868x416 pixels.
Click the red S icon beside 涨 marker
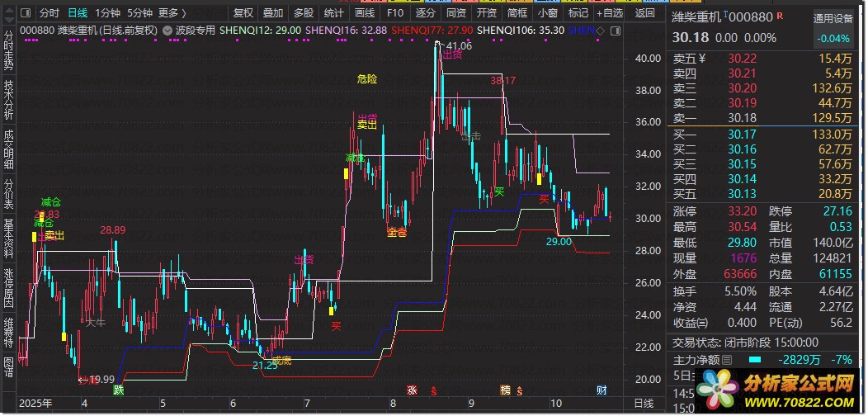click(x=434, y=390)
